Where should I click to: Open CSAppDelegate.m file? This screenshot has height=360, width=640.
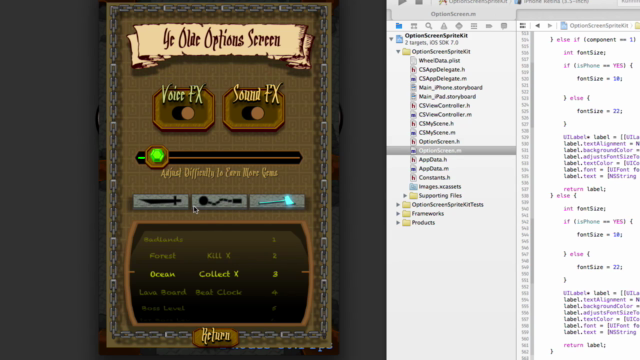tap(442, 78)
